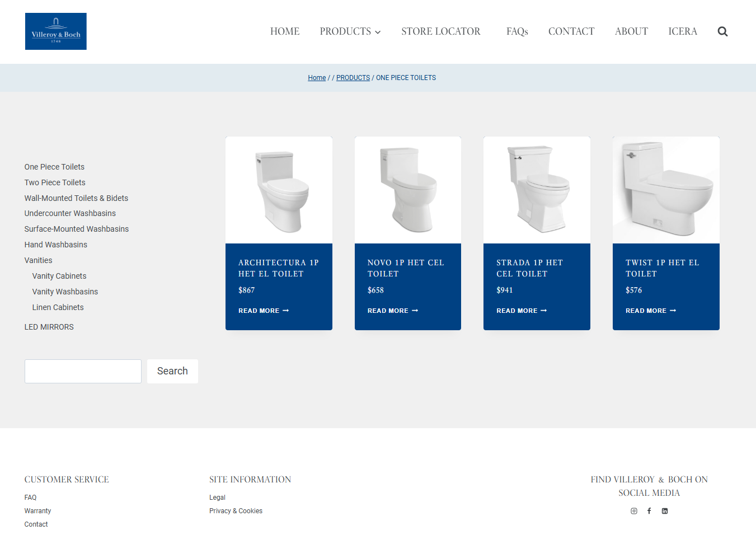
Task: Select Vanity Cabinets subcategory
Action: (x=59, y=276)
